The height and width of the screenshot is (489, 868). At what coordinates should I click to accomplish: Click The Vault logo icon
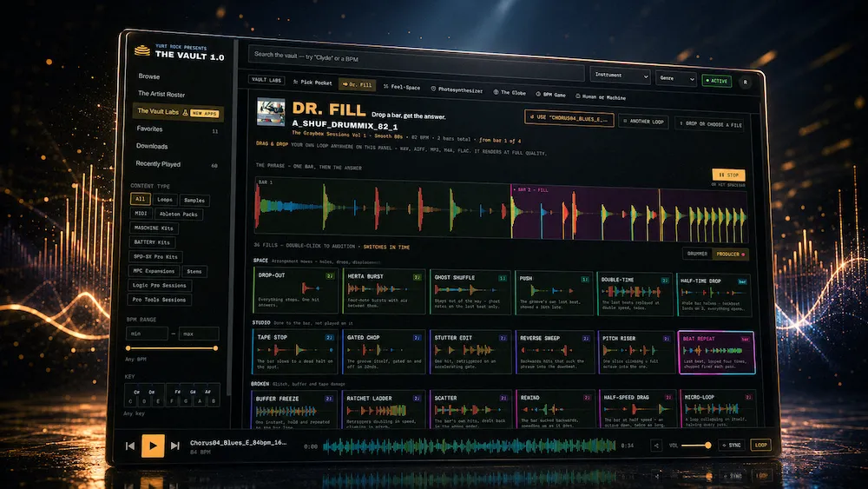tap(142, 51)
